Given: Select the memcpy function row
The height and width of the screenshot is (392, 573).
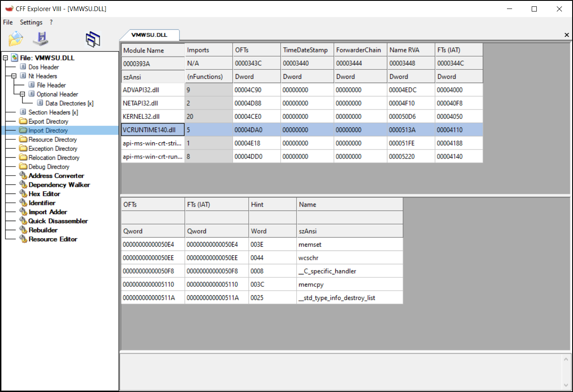Looking at the screenshot, I should point(311,284).
